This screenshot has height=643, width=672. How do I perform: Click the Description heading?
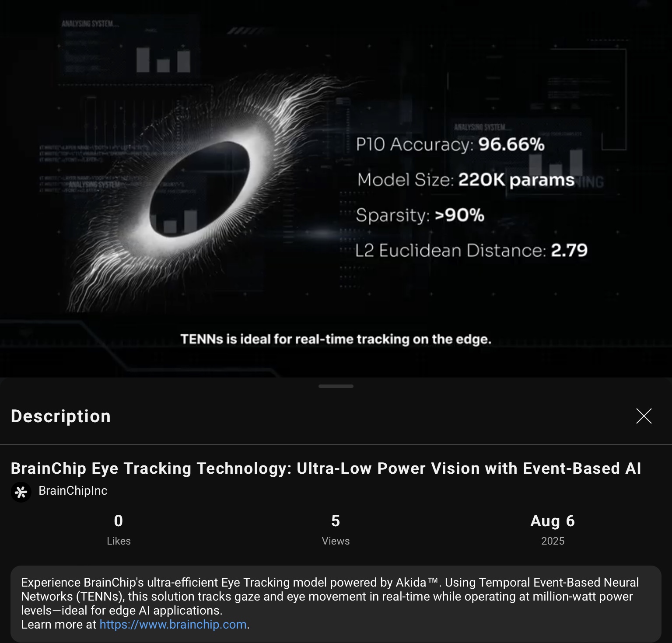61,416
